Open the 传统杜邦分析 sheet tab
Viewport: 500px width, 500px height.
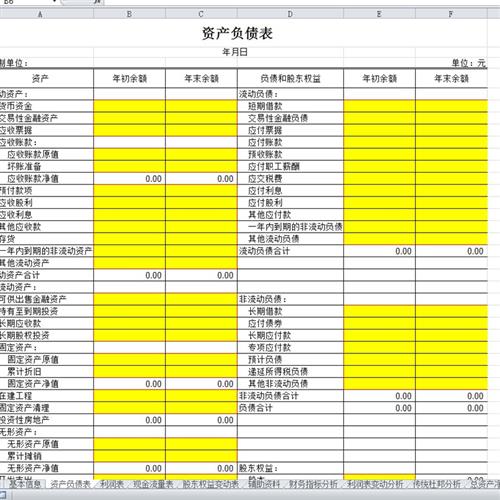tap(437, 484)
